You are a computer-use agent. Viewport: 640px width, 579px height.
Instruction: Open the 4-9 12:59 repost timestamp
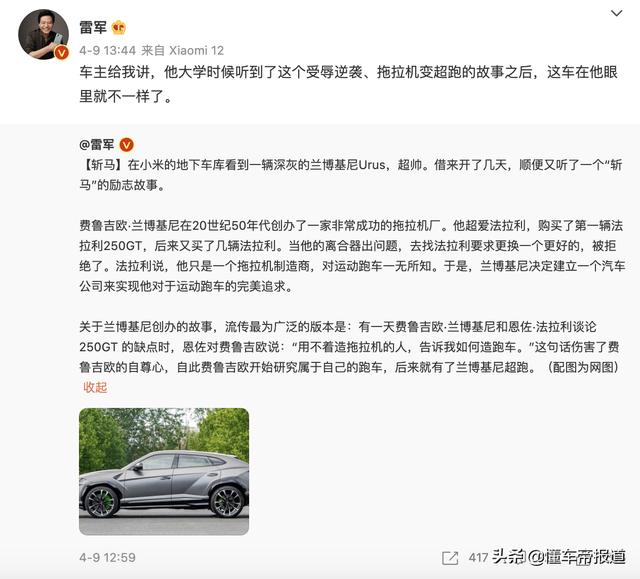pos(107,557)
